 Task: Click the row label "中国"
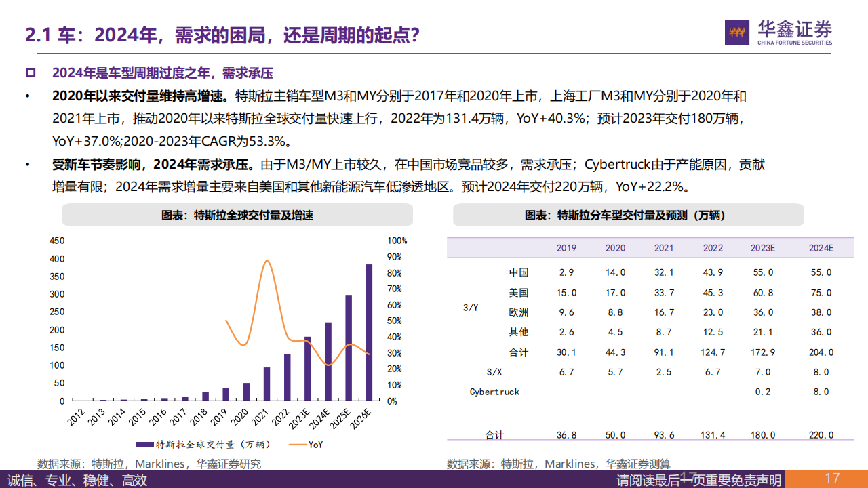(x=519, y=272)
